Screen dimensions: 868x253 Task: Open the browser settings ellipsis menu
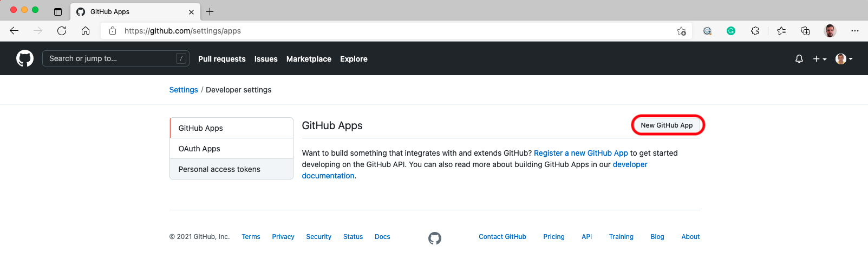pos(855,31)
